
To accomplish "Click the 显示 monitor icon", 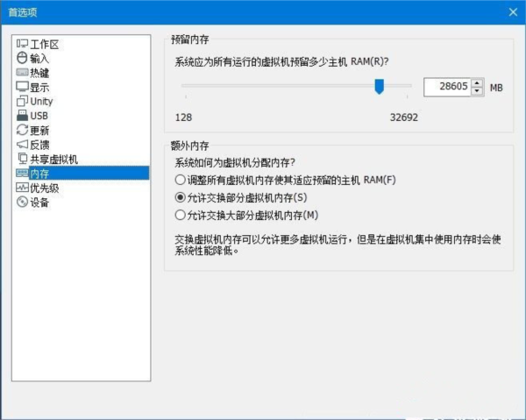I will [x=22, y=87].
